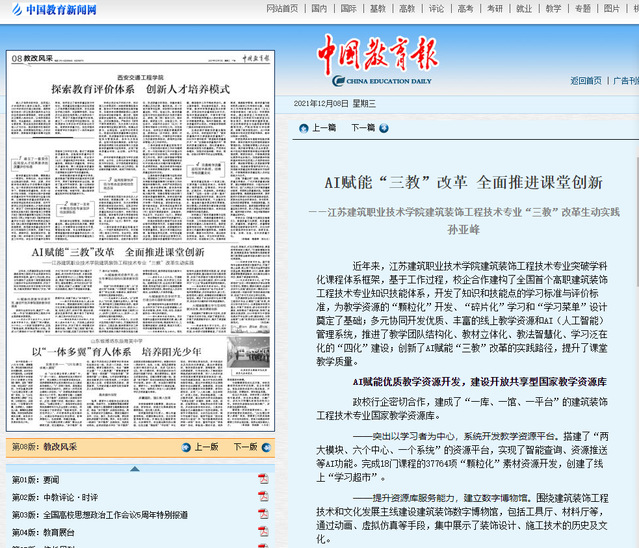The image size is (639, 548).
Task: Click PDF icon beside 第03版 special report
Action: coord(263,514)
